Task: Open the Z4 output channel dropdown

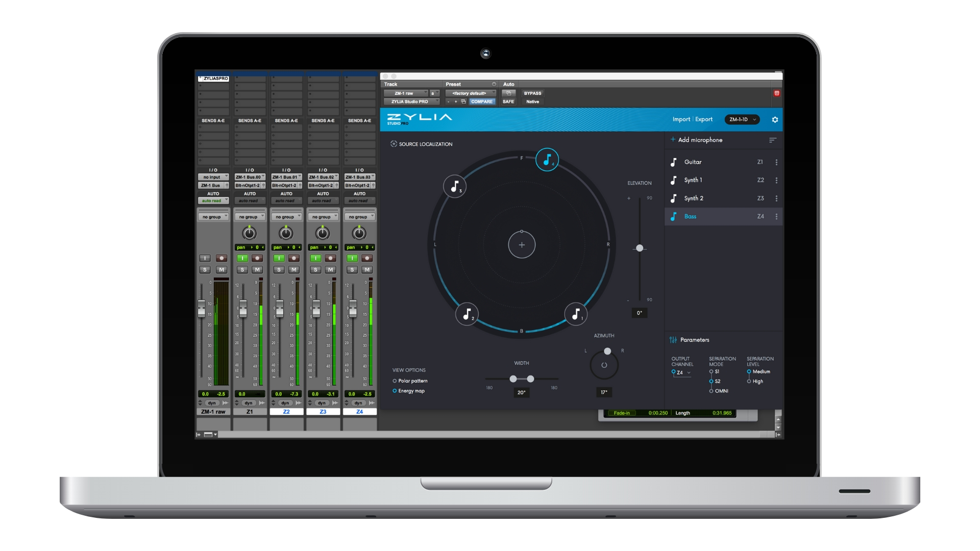Action: click(681, 373)
